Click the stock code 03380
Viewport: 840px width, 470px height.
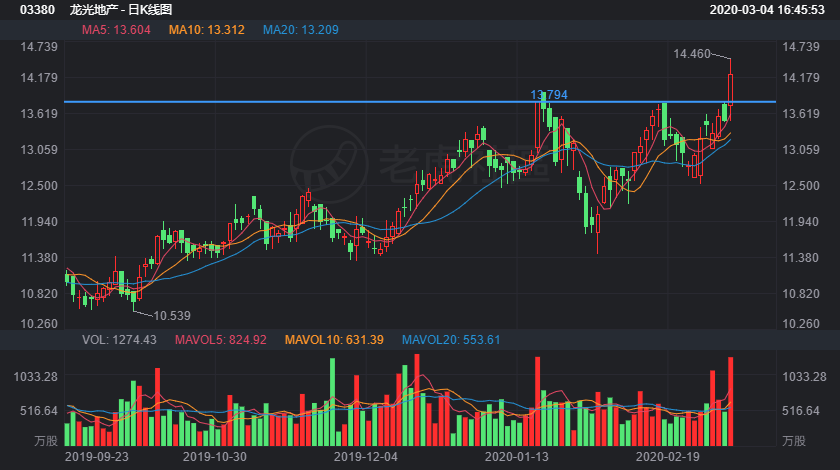click(x=37, y=10)
